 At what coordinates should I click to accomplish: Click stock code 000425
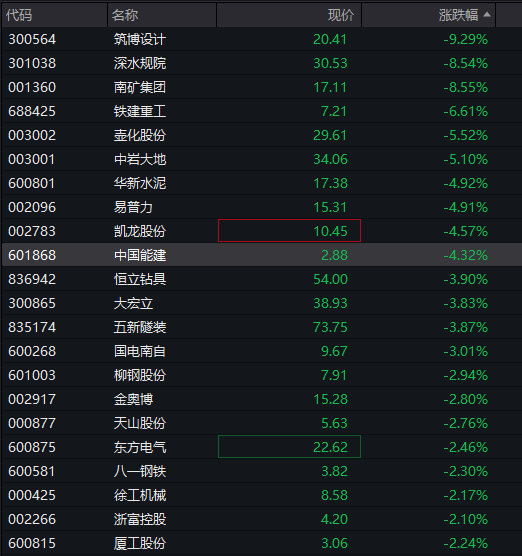click(32, 495)
